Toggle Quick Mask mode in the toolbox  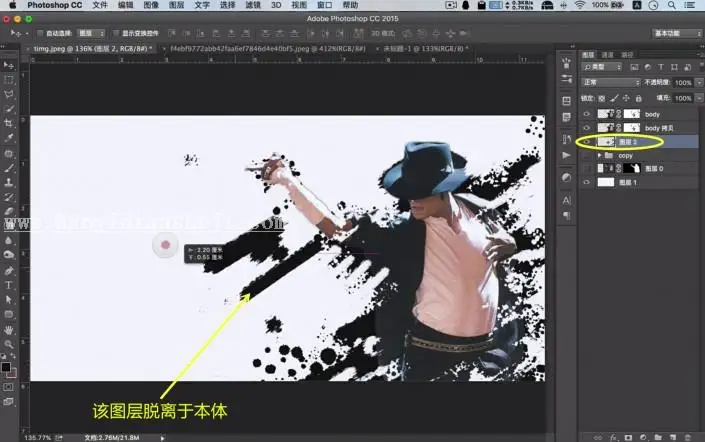tap(9, 387)
